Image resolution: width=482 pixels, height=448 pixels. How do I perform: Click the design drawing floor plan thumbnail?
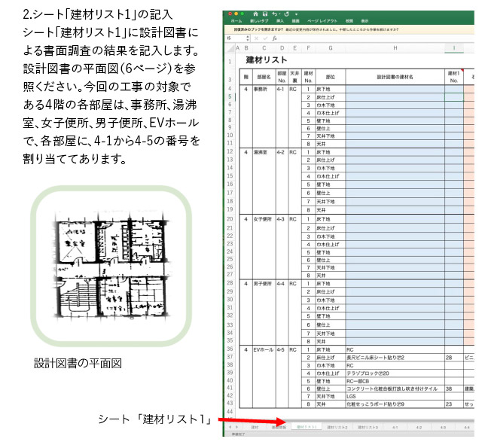click(109, 264)
